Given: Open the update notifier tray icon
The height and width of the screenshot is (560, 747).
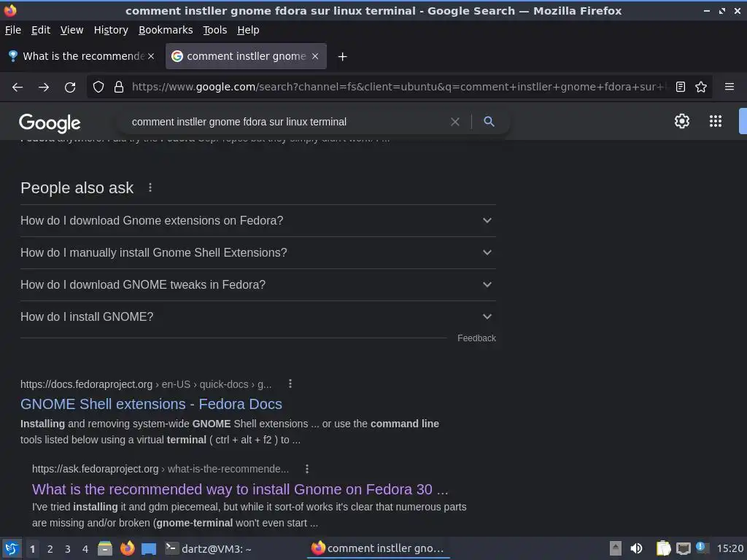Looking at the screenshot, I should pos(701,547).
